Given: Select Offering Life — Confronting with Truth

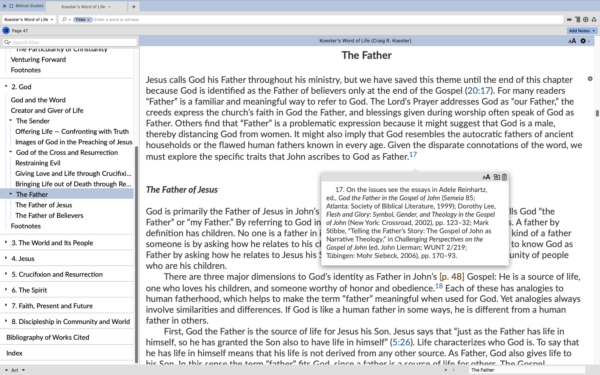Looking at the screenshot, I should 72,131.
